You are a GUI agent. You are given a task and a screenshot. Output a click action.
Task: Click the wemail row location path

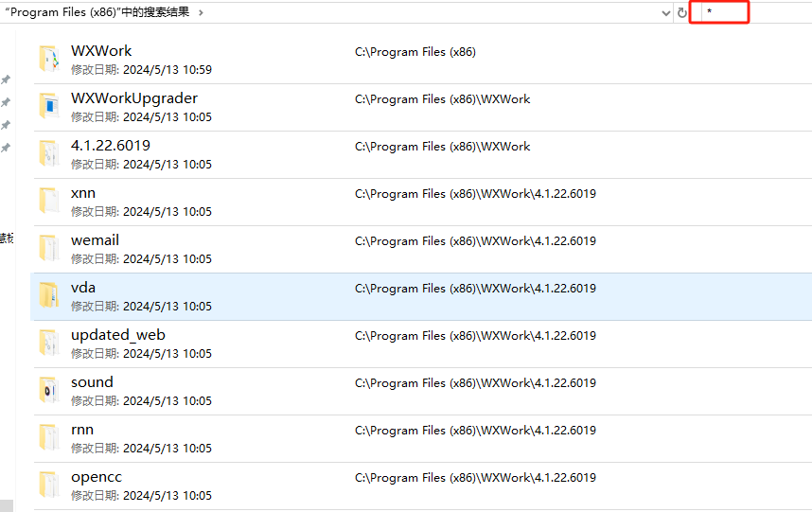[x=475, y=241]
